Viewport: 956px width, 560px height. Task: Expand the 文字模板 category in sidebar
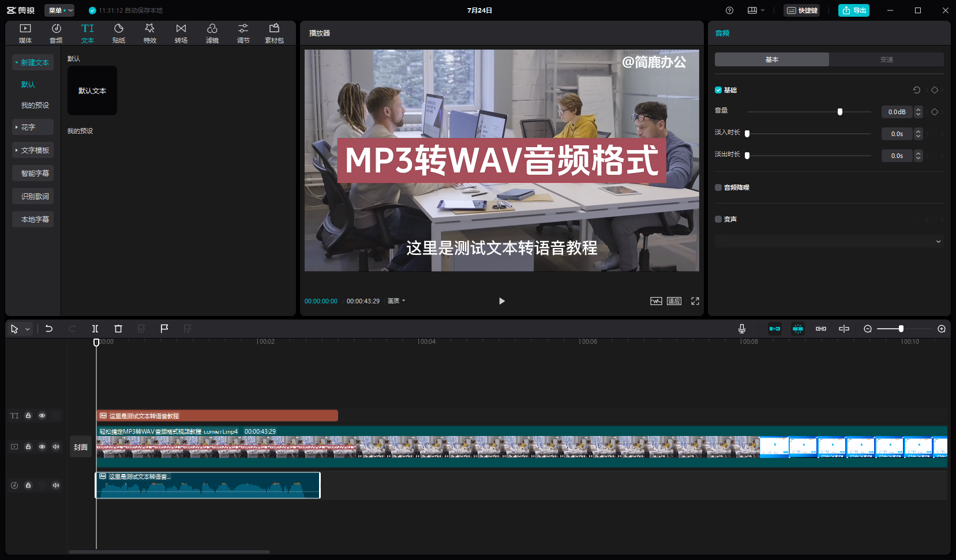pyautogui.click(x=33, y=150)
